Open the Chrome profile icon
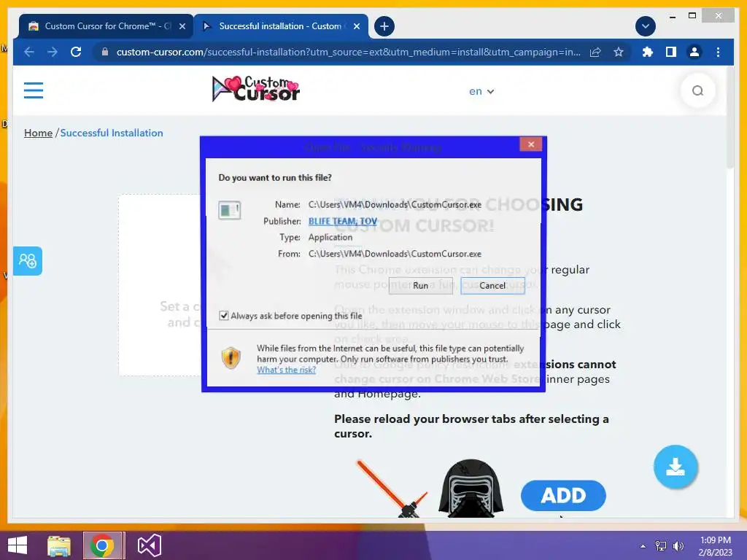This screenshot has width=747, height=560. (694, 52)
